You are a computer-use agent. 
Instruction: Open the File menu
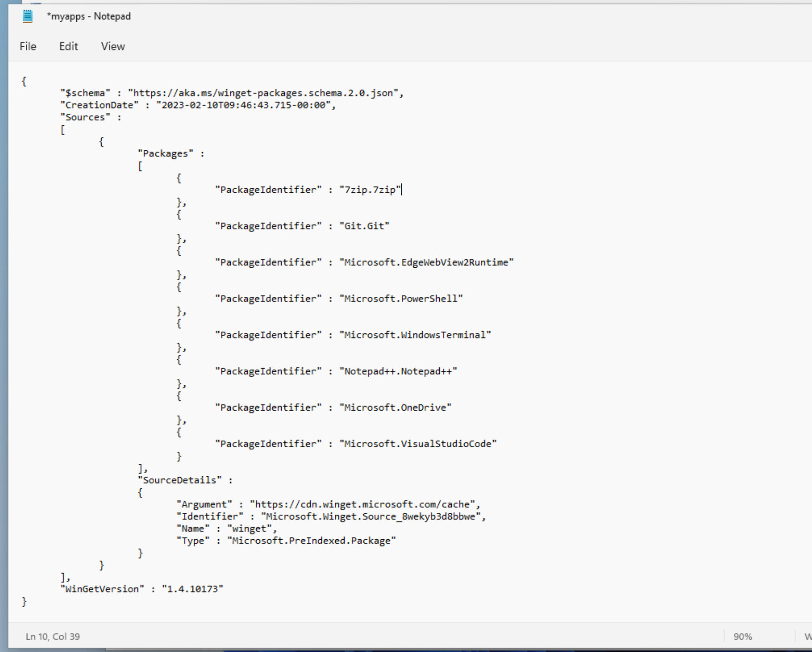[28, 46]
